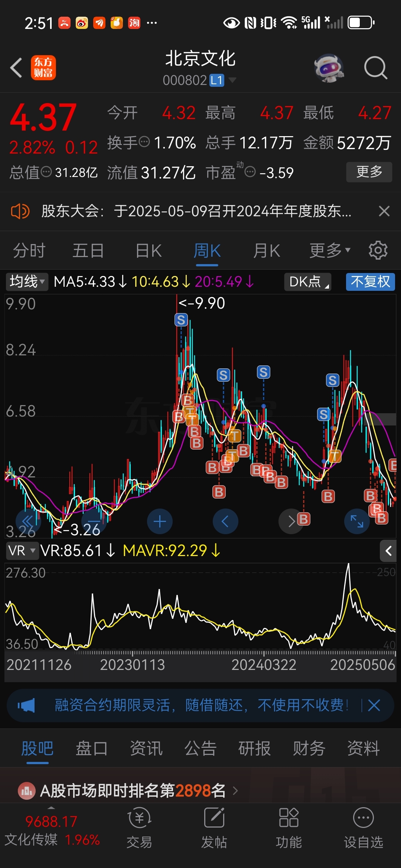
Task: Tap the battery status icon
Action: pyautogui.click(x=361, y=23)
